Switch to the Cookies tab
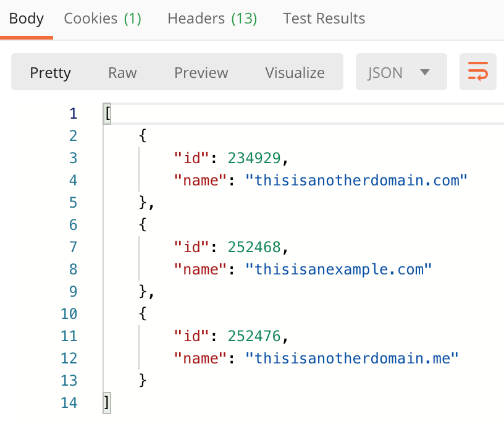This screenshot has height=424, width=504. 103,19
